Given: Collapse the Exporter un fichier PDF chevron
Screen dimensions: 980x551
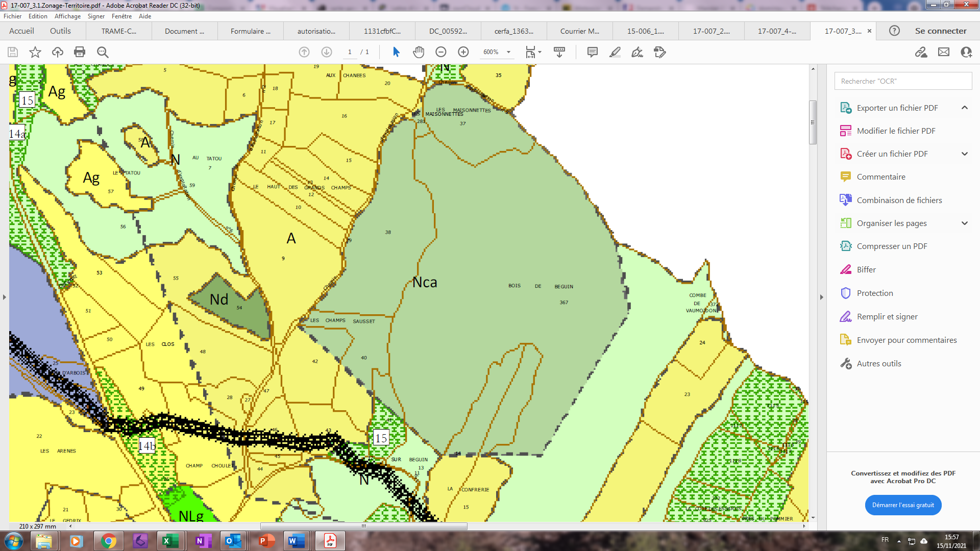Looking at the screenshot, I should point(965,108).
